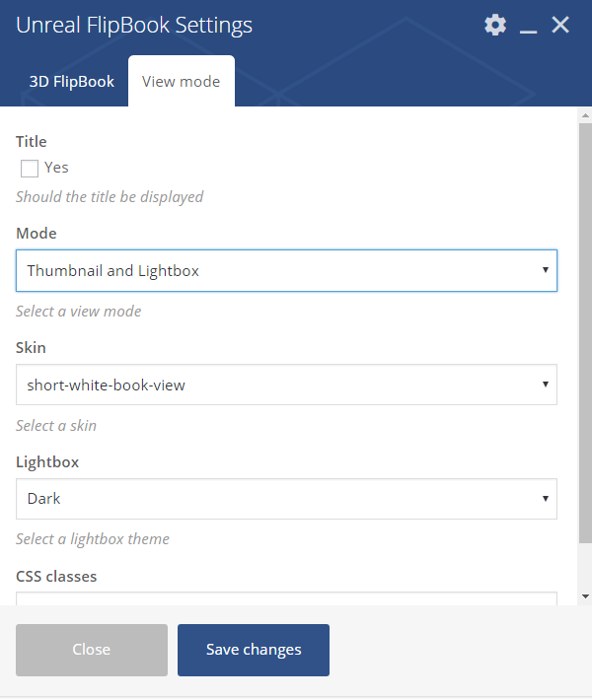The width and height of the screenshot is (592, 700).
Task: Click the Unreal FlipBook Settings title
Action: pyautogui.click(x=134, y=26)
